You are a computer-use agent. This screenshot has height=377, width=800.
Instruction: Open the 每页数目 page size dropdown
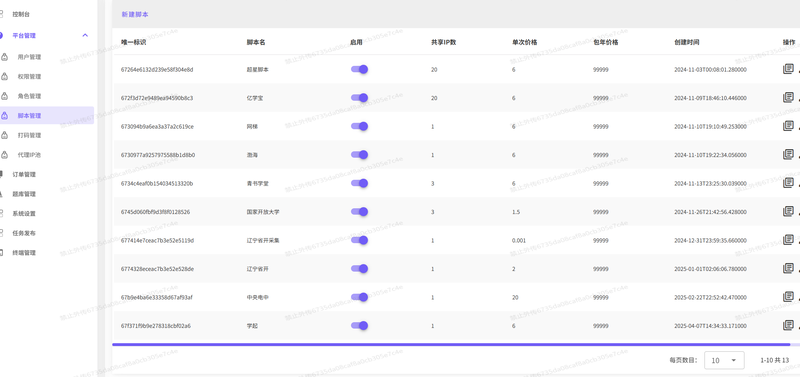click(x=724, y=360)
